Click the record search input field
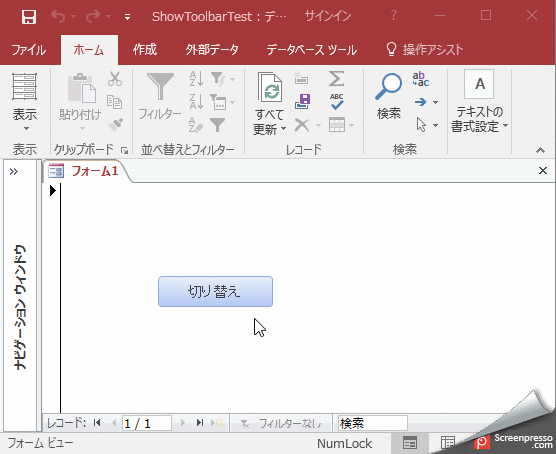This screenshot has height=454, width=556. (372, 423)
